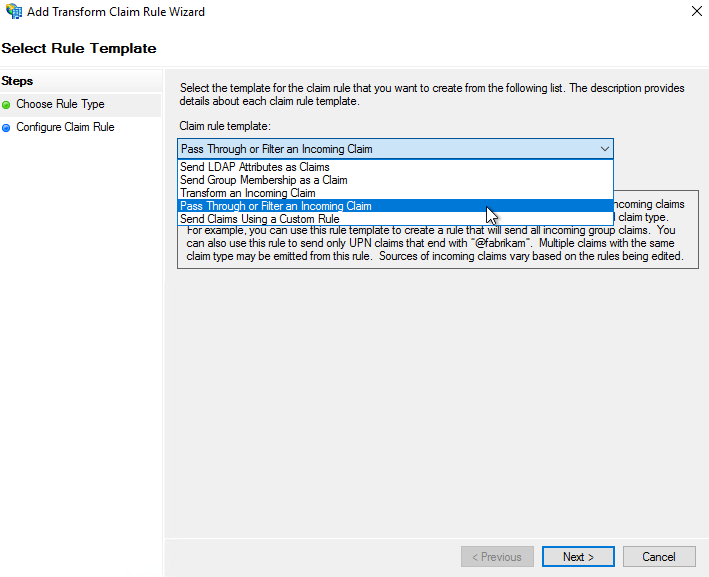Choose Send Claims Using a Custom Rule

pos(260,219)
